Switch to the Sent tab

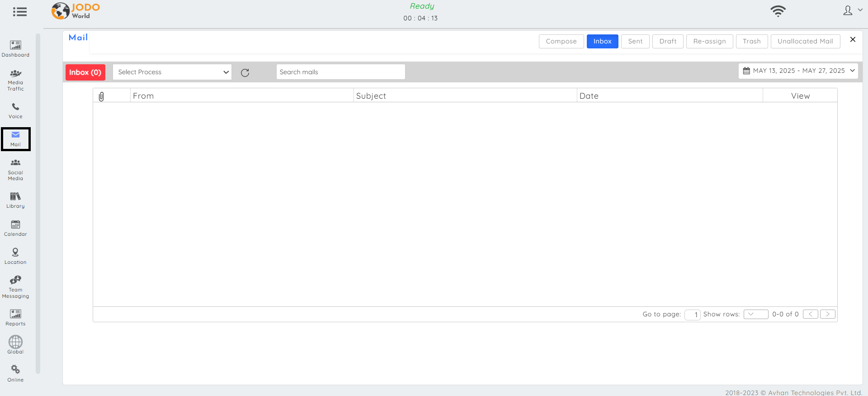(635, 41)
